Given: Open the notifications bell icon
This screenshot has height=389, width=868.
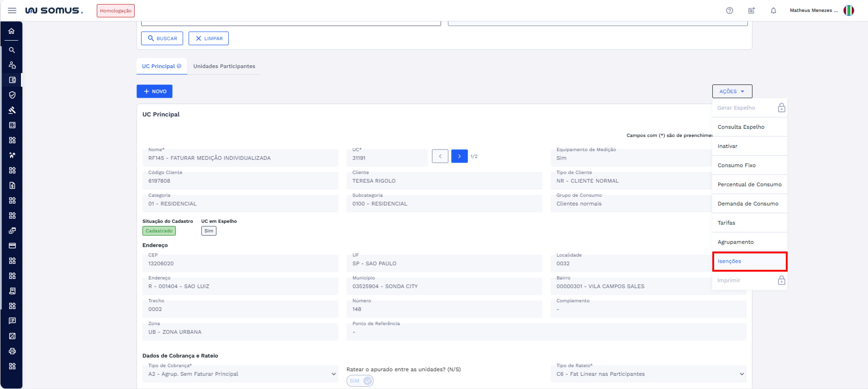Looking at the screenshot, I should 773,11.
